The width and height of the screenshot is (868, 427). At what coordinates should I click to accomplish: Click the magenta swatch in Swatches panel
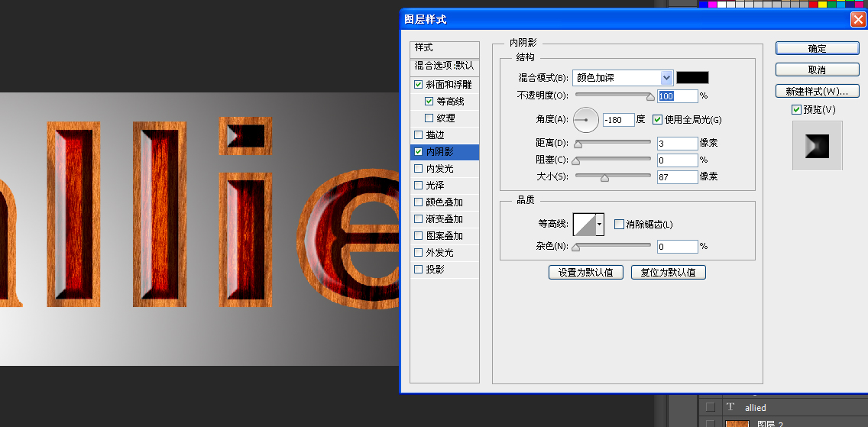pos(712,5)
